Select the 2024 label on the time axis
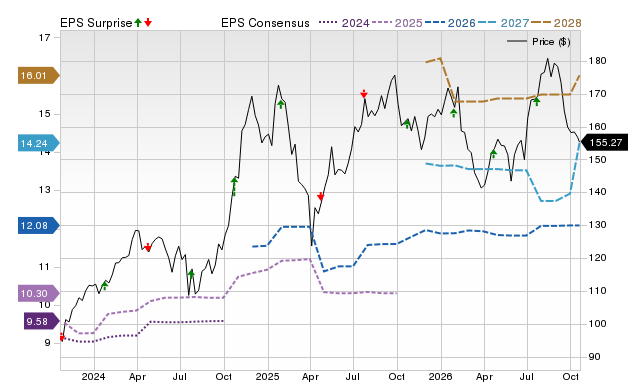Viewport: 640px width, 382px height. click(x=93, y=376)
